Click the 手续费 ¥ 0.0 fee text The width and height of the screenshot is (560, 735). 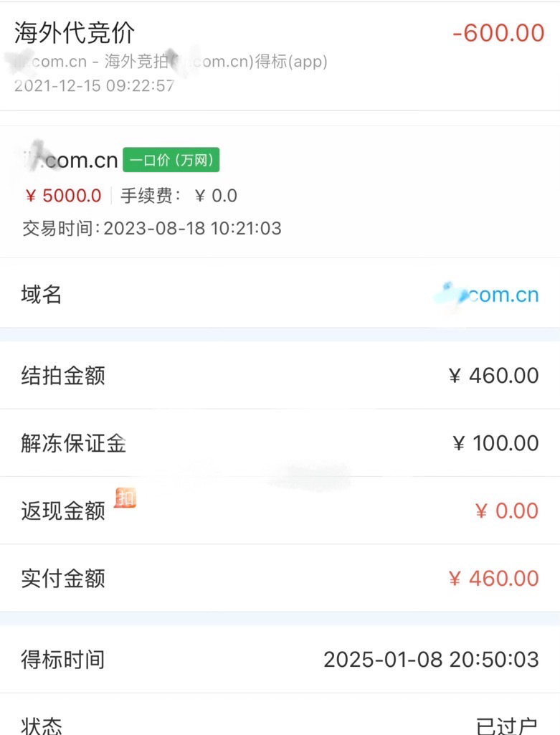[179, 196]
